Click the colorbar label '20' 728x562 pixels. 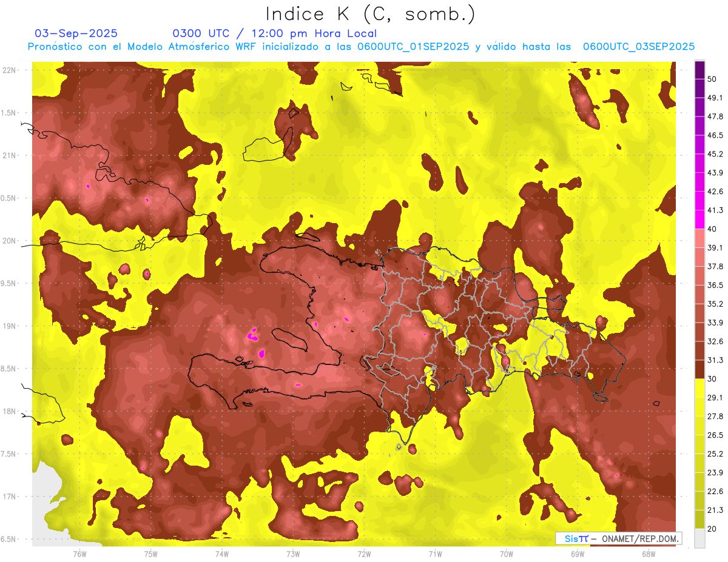click(712, 529)
